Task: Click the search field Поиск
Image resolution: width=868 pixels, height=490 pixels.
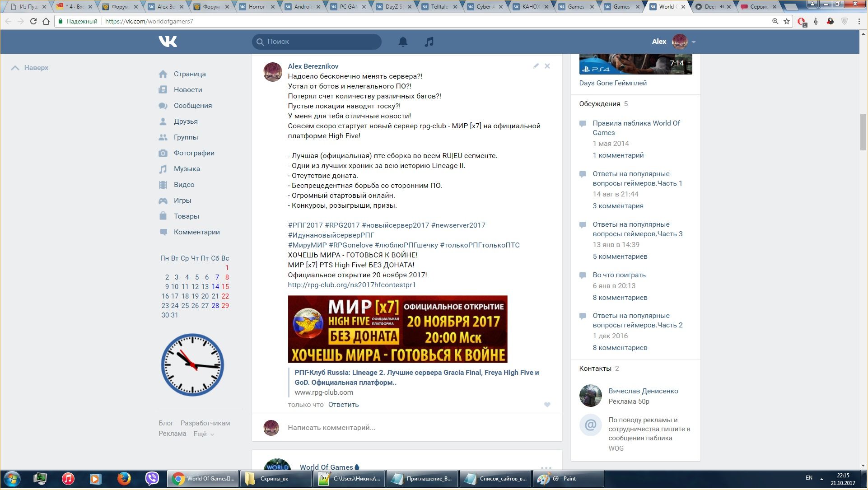Action: coord(317,42)
